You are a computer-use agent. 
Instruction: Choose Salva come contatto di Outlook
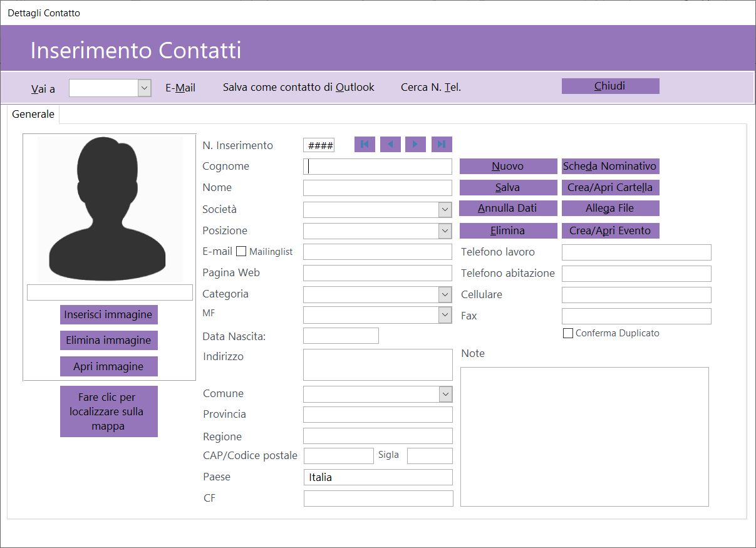pyautogui.click(x=299, y=87)
